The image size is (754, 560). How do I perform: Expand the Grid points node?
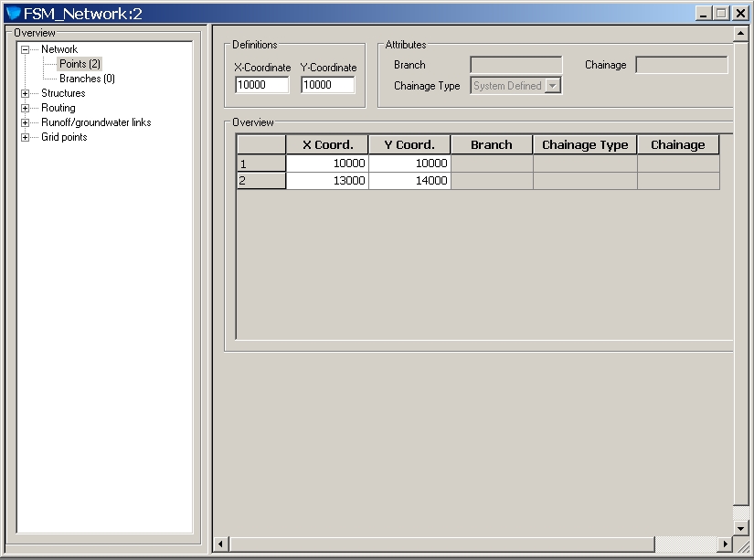click(25, 137)
